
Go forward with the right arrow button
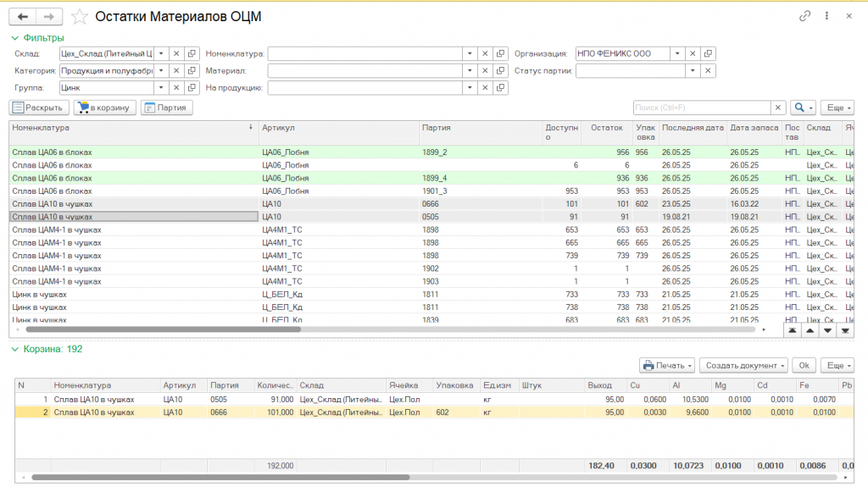point(49,17)
